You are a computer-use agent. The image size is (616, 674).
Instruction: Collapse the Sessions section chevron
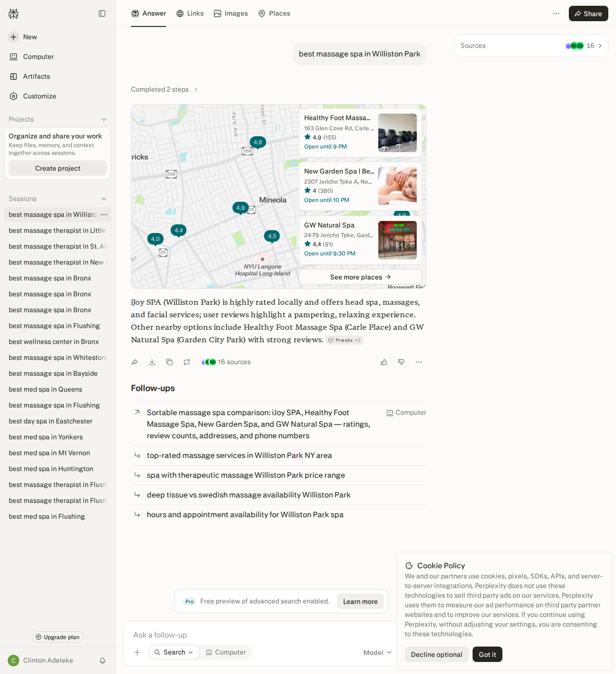point(104,199)
